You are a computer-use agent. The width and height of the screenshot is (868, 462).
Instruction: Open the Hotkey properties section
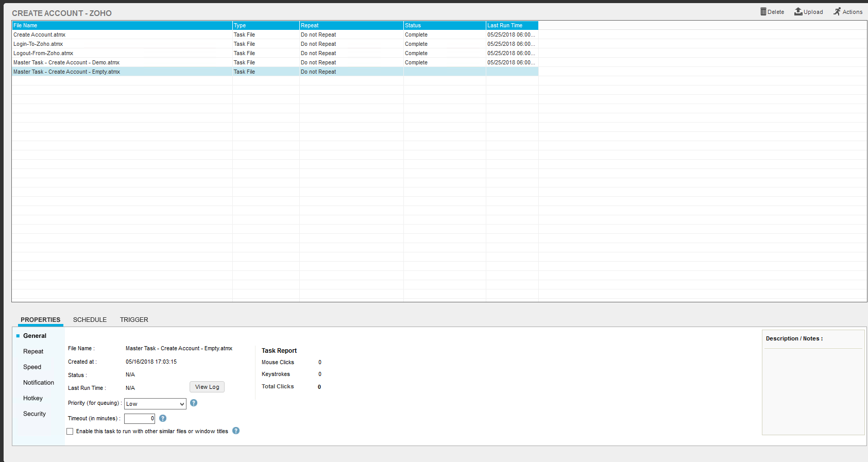(33, 398)
